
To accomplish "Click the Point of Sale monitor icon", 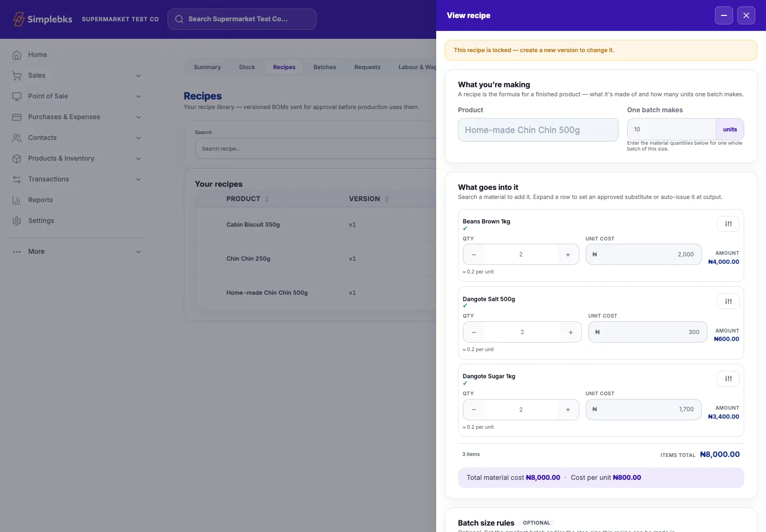I will (17, 96).
